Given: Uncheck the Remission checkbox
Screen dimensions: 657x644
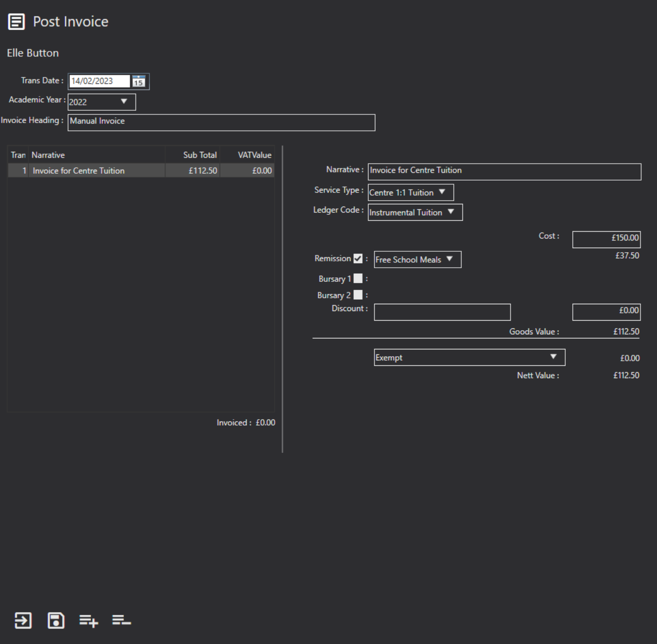Looking at the screenshot, I should [358, 259].
